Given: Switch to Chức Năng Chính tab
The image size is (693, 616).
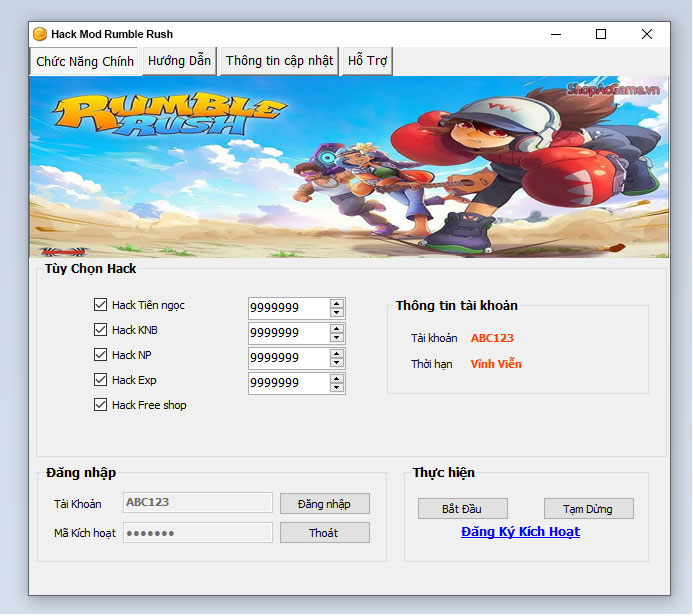Looking at the screenshot, I should [x=85, y=61].
